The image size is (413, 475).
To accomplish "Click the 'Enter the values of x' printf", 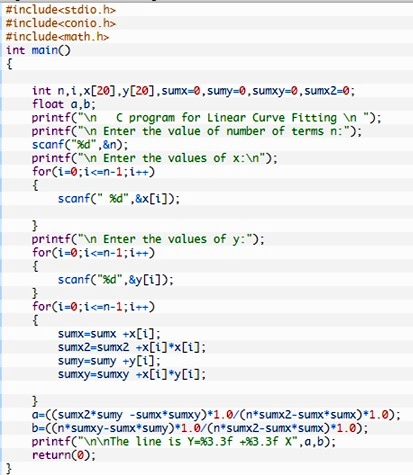I will [x=155, y=158].
